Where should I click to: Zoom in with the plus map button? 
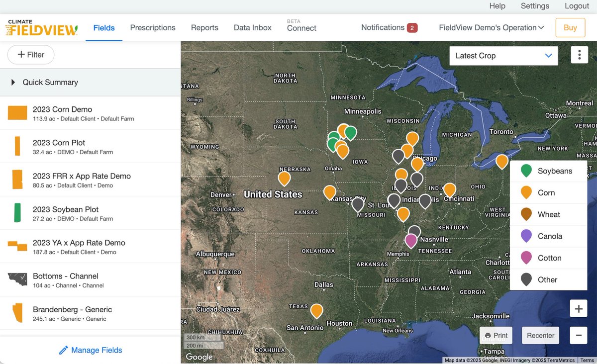[x=579, y=309]
